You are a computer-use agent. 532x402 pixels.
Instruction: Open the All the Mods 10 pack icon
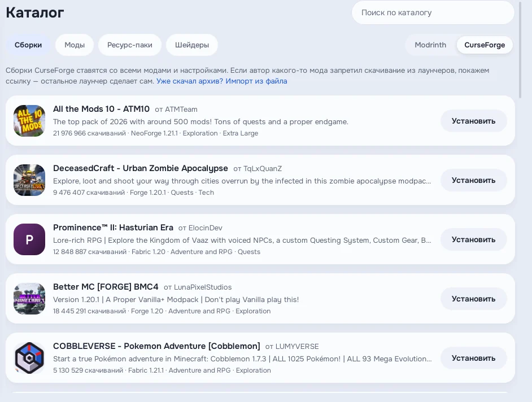(x=29, y=121)
